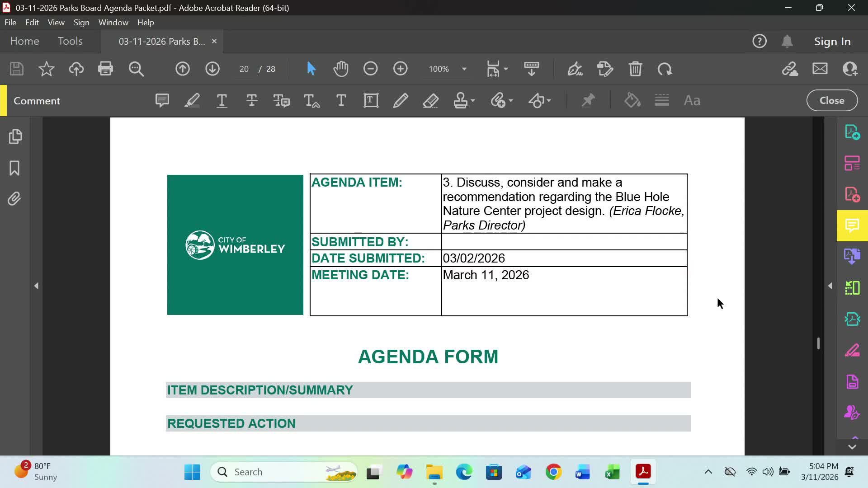The width and height of the screenshot is (868, 488).
Task: Select the Sticky Note comment tool
Action: 162,100
